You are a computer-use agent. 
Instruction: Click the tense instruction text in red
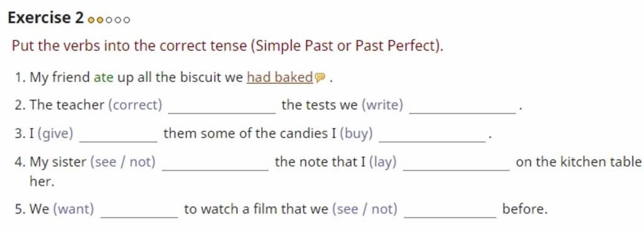pyautogui.click(x=228, y=46)
